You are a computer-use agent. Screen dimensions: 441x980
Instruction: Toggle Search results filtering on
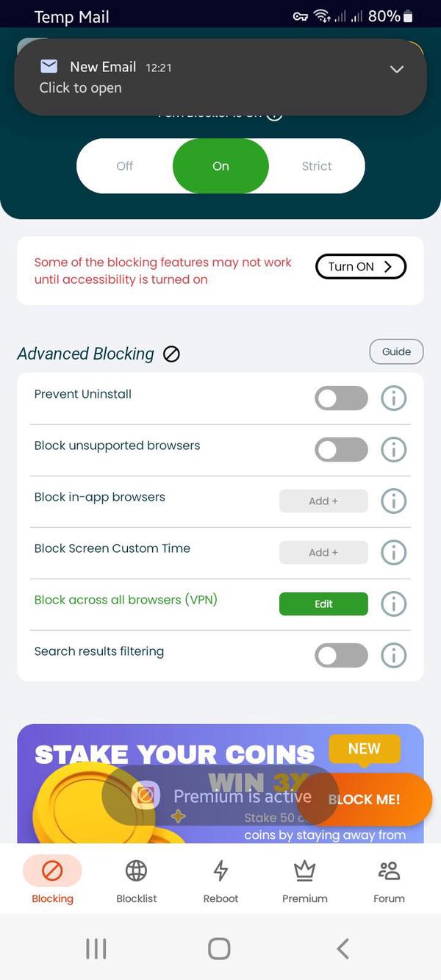(x=341, y=655)
